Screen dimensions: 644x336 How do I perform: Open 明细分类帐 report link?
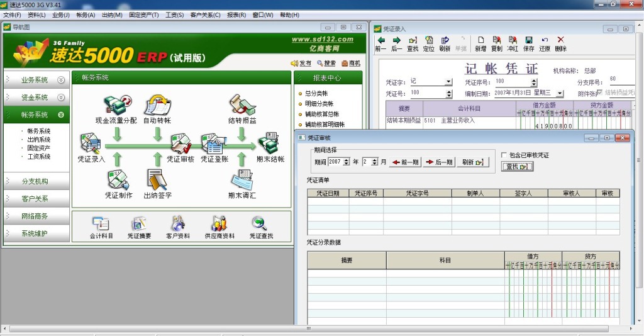point(319,104)
